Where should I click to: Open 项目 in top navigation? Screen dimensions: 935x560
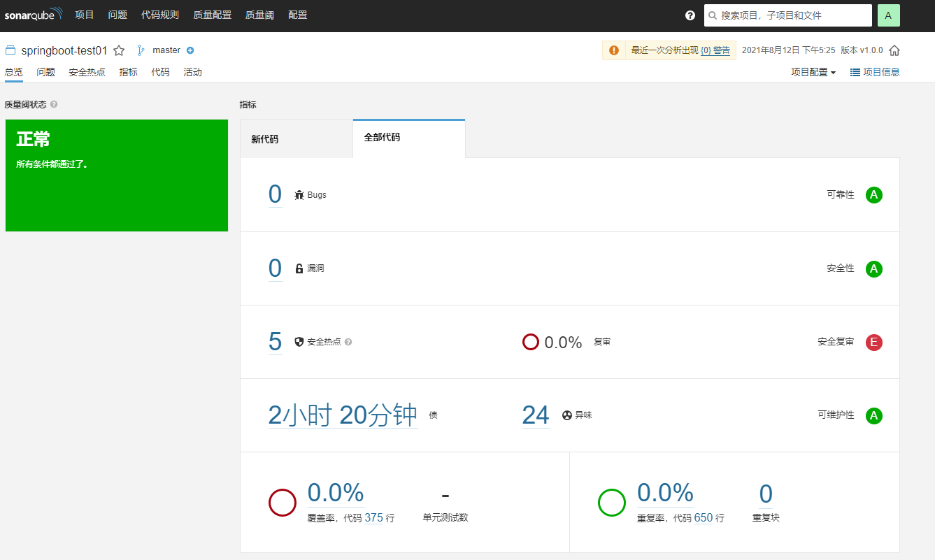[x=85, y=15]
